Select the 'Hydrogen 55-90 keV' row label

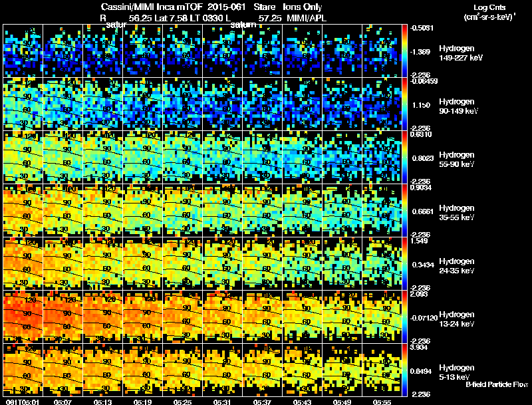click(x=457, y=160)
